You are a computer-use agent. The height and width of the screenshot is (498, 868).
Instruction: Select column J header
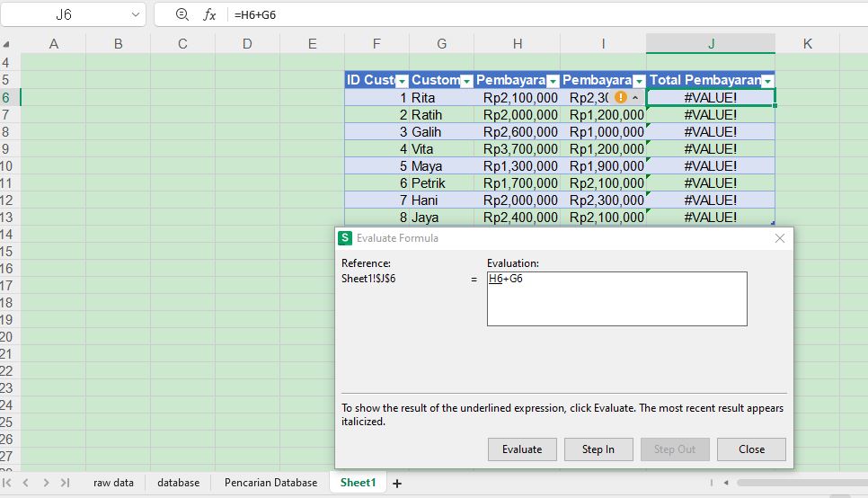pos(711,44)
